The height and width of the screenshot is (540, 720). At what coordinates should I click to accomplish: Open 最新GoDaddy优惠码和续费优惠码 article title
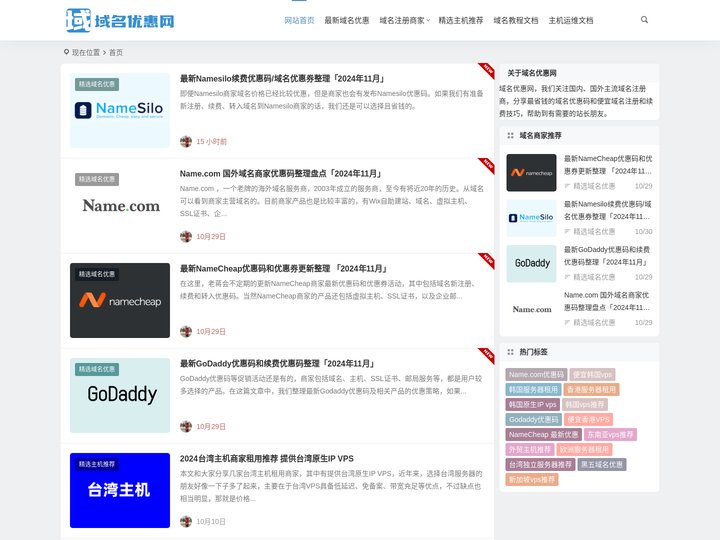[x=277, y=364]
